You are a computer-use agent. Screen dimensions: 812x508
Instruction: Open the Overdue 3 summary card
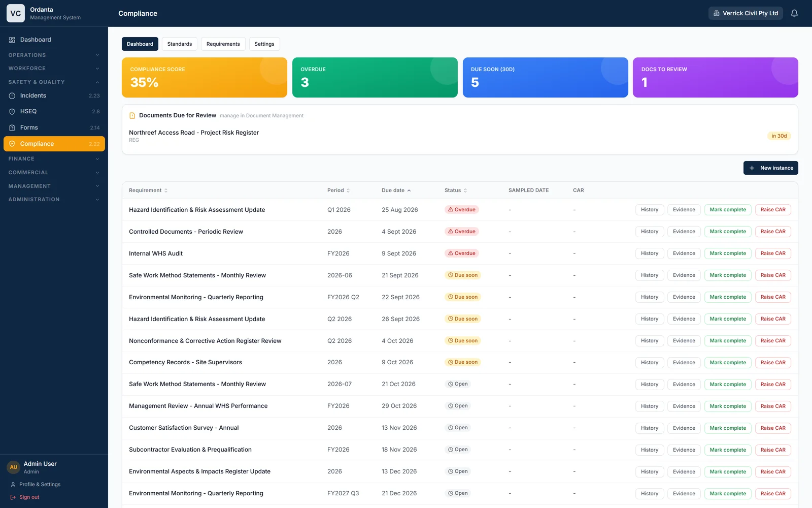tap(375, 77)
